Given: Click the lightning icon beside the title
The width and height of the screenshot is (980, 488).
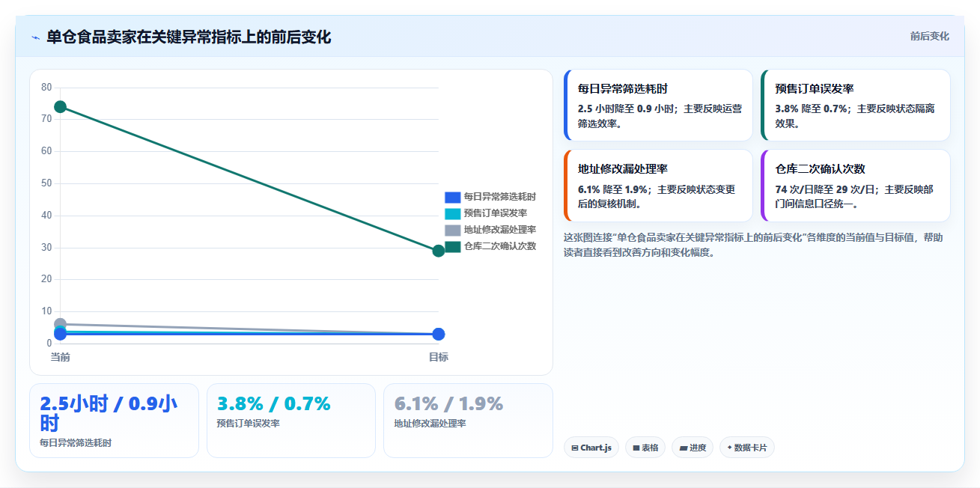Looking at the screenshot, I should click(36, 37).
